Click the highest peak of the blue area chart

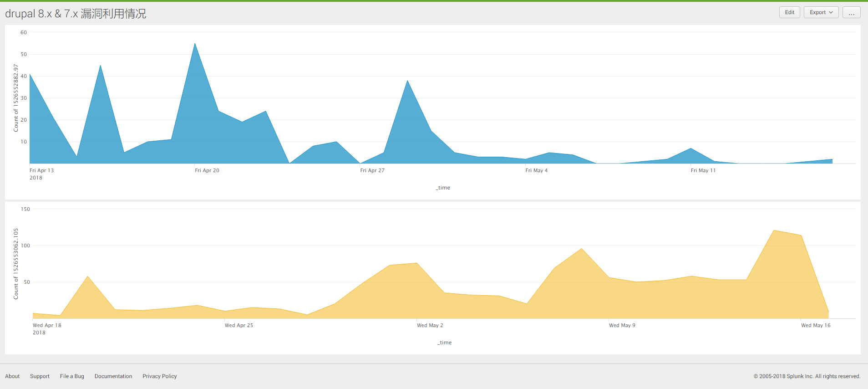(195, 44)
